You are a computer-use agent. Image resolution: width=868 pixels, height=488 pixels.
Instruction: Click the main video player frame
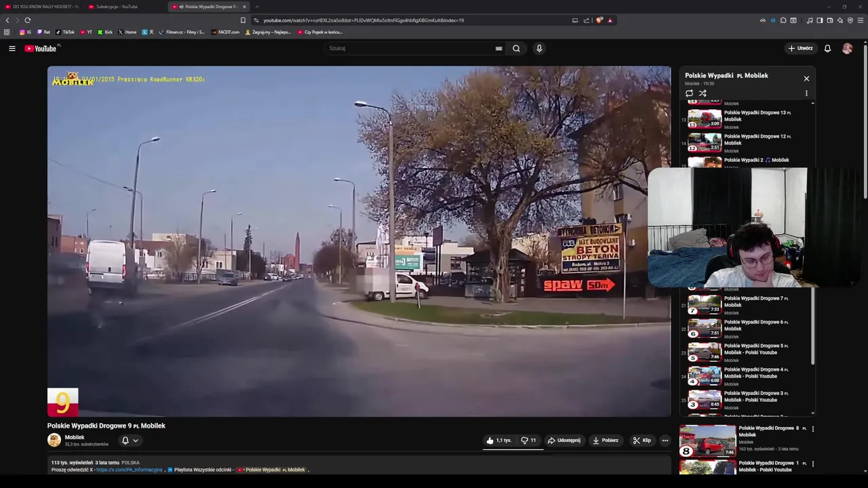[359, 241]
